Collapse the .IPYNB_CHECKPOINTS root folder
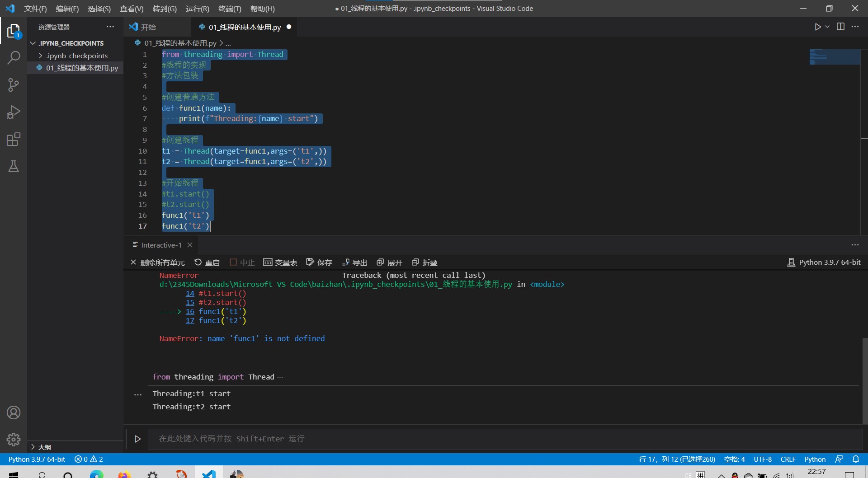The height and width of the screenshot is (478, 868). click(x=75, y=43)
